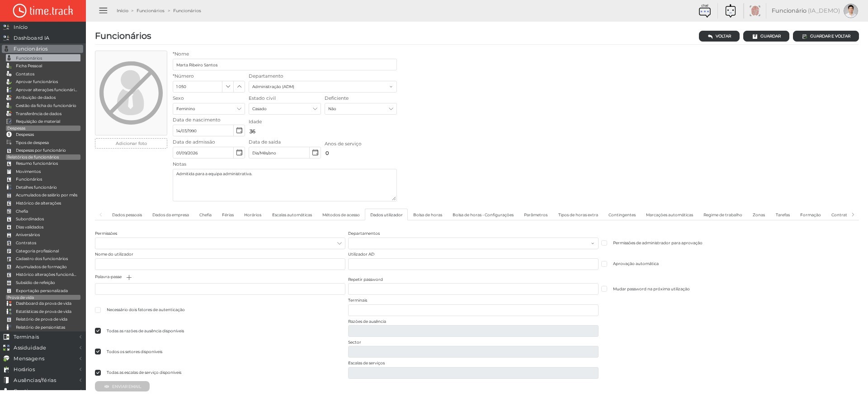
Task: Click the Aniversários report icon
Action: (x=9, y=235)
